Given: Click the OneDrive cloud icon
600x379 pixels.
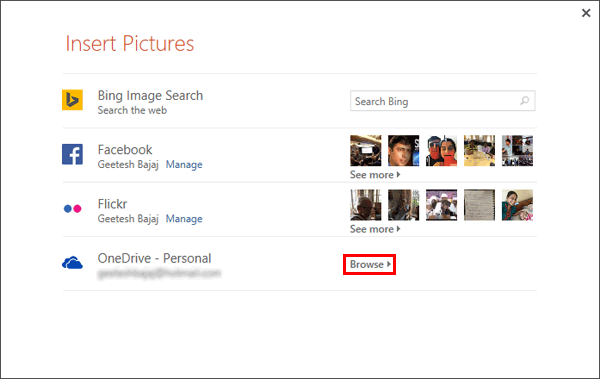Looking at the screenshot, I should point(72,263).
